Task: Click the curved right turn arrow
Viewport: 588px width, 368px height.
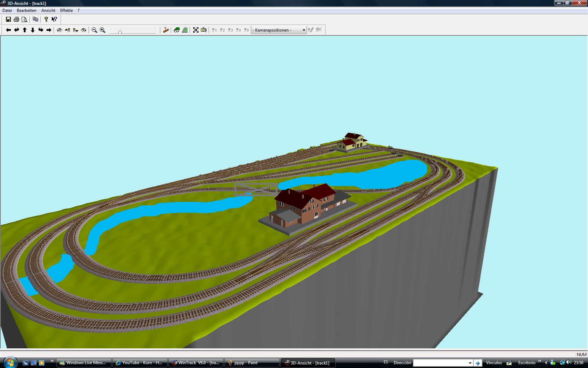Action: click(41, 30)
